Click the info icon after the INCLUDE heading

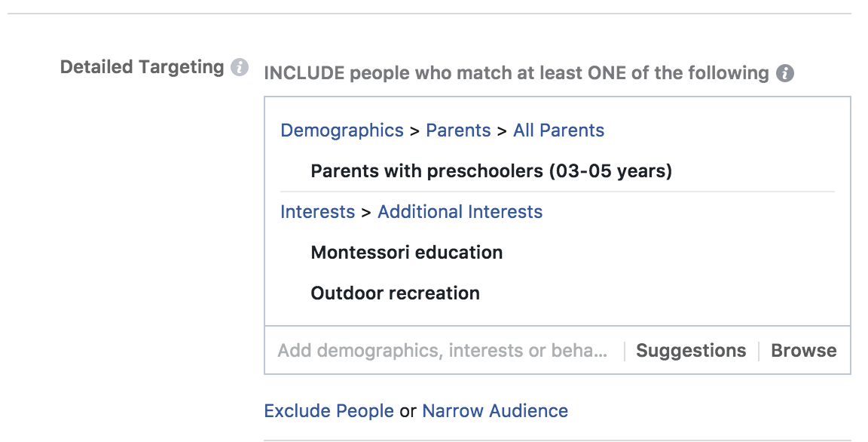pos(785,73)
